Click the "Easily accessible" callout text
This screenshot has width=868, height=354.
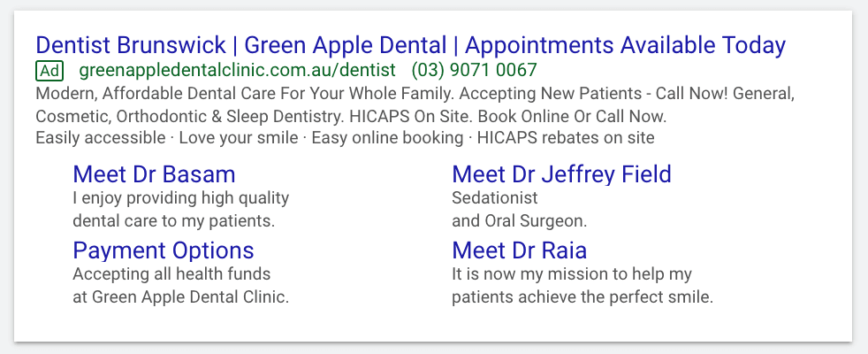tap(100, 138)
